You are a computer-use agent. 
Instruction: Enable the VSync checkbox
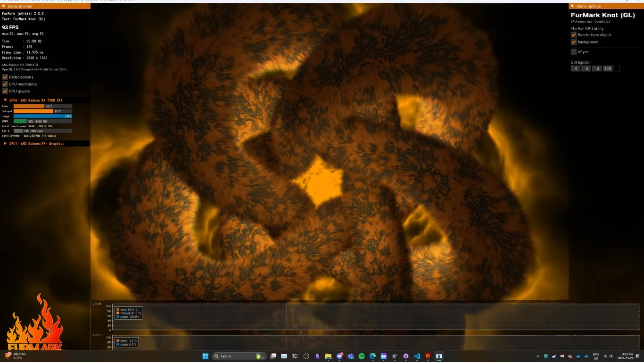574,52
